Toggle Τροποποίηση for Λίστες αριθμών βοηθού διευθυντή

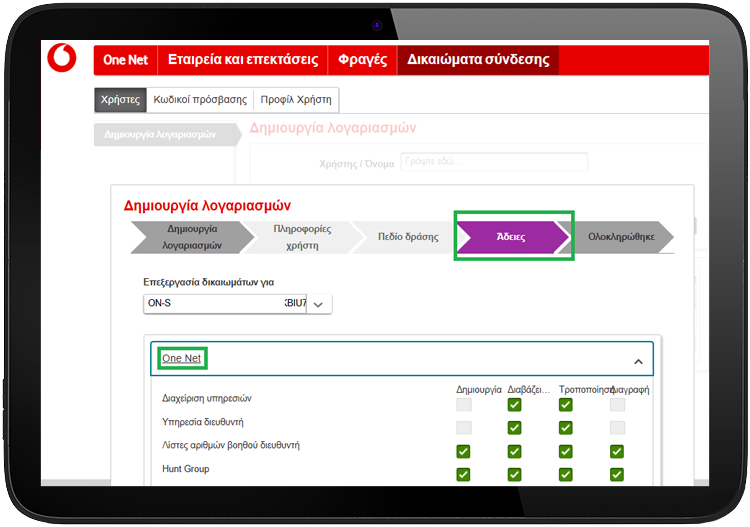coord(565,451)
